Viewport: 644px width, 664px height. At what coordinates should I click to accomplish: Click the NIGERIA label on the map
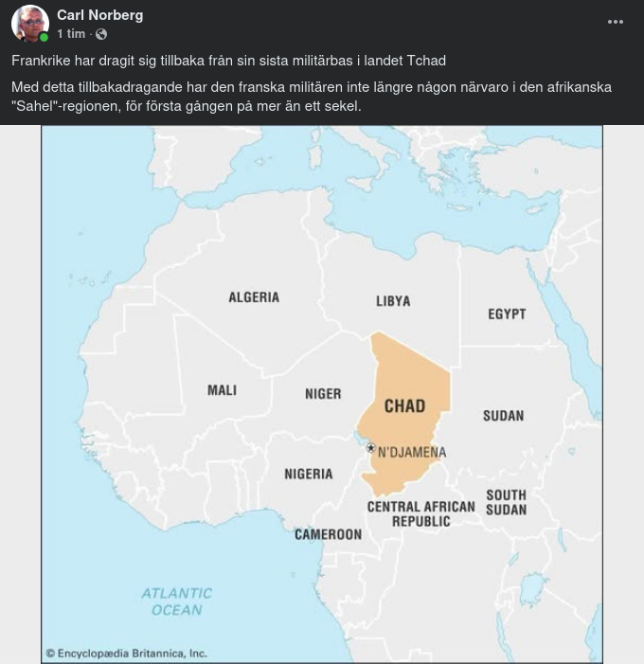[x=309, y=474]
